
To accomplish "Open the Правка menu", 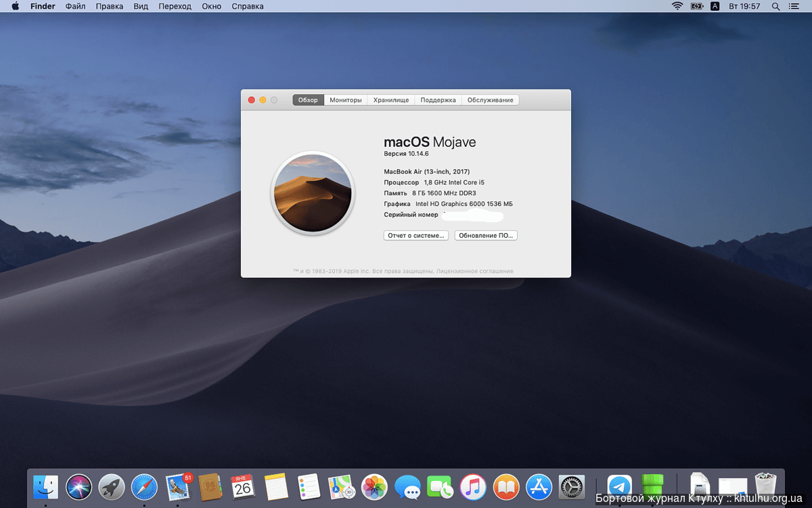I will (x=110, y=6).
